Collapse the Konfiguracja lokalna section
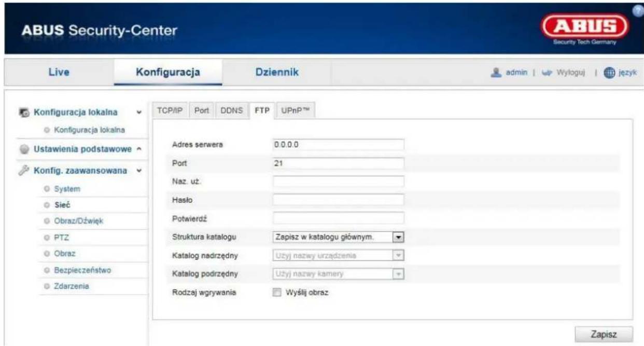 [x=139, y=112]
